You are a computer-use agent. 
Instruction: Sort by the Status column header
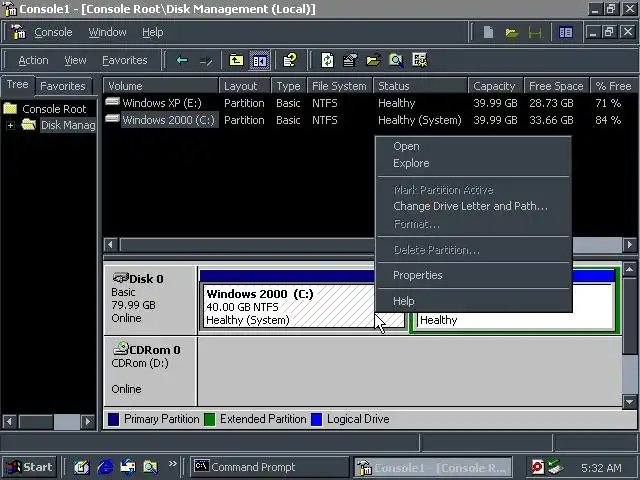(420, 86)
